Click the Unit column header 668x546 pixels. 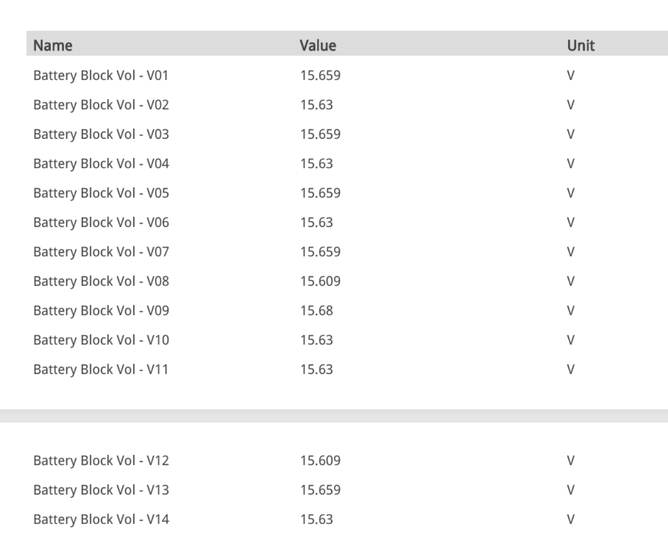(x=581, y=45)
